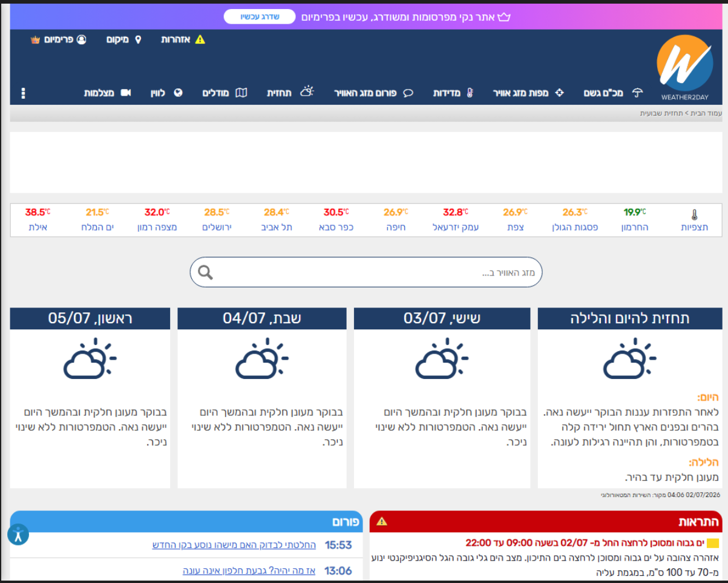
Task: Open the accessibility widget button
Action: pyautogui.click(x=18, y=535)
